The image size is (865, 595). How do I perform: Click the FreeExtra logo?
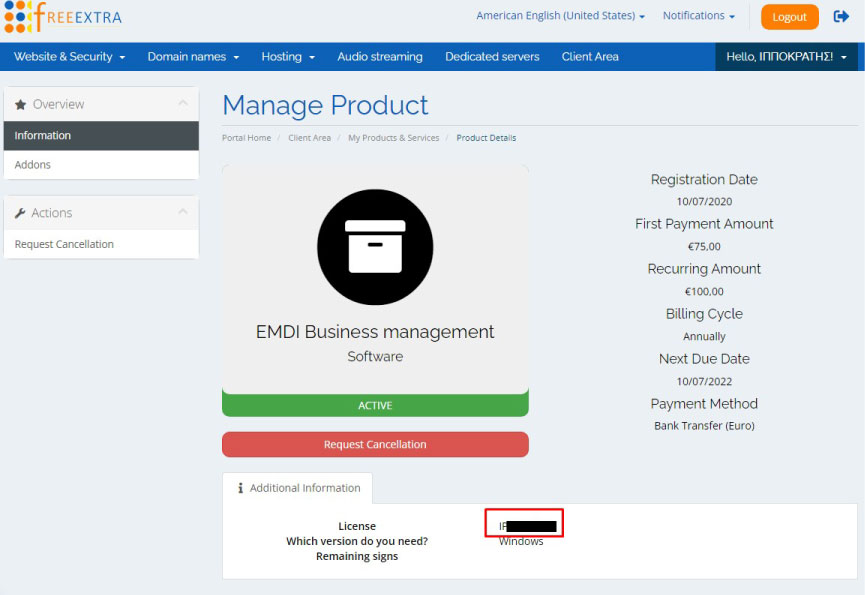pyautogui.click(x=63, y=17)
